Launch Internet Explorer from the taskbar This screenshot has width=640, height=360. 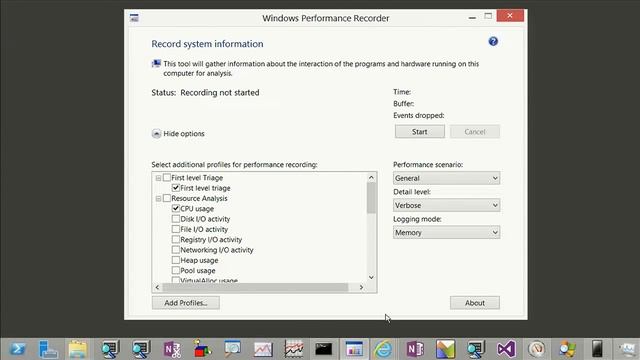tap(383, 349)
